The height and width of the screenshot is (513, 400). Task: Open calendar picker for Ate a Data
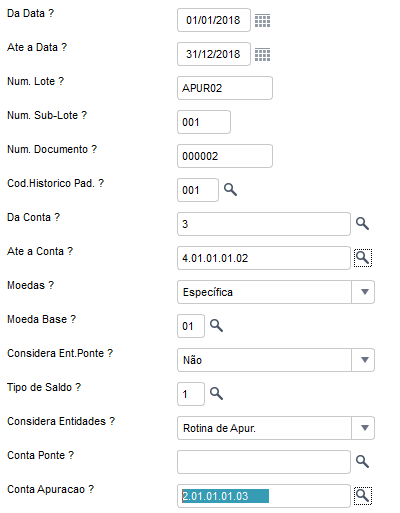(x=262, y=55)
